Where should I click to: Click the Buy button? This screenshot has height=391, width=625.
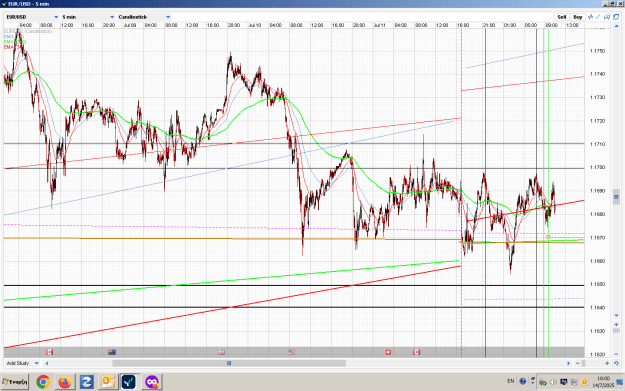coord(578,17)
